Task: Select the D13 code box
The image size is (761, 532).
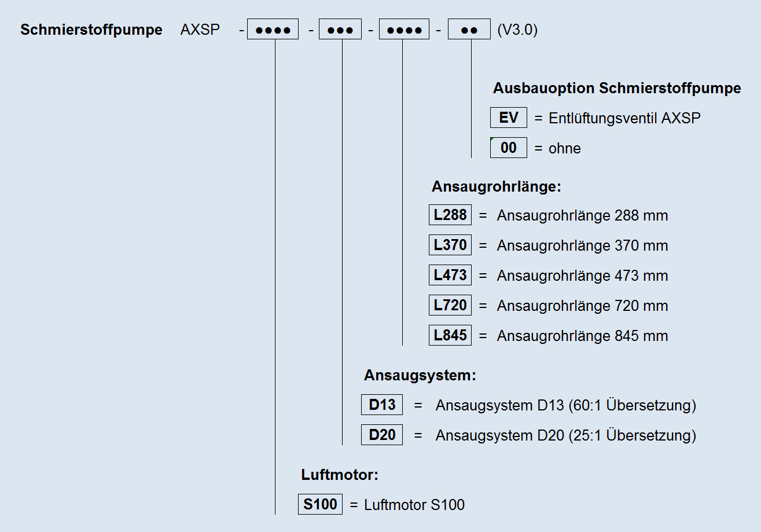Action: [382, 405]
